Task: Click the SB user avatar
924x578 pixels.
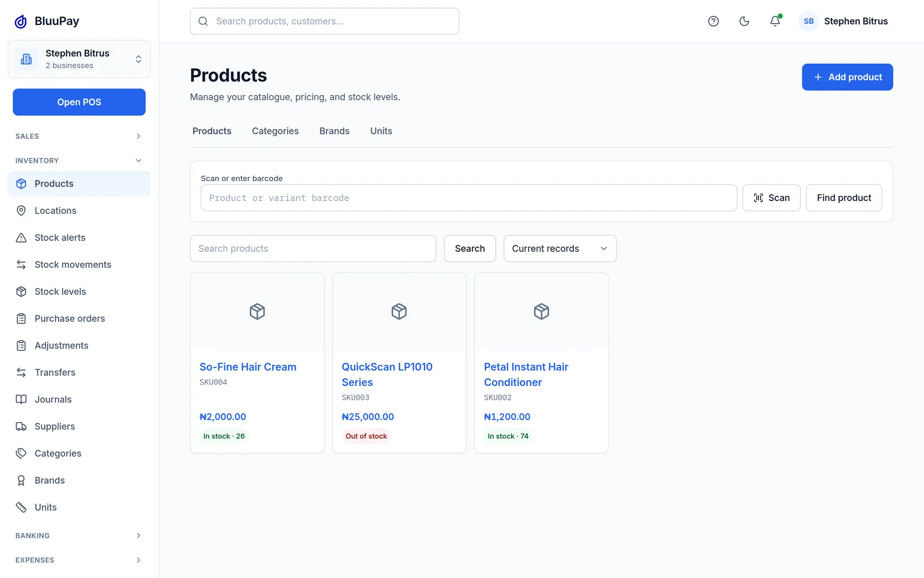Action: point(808,21)
